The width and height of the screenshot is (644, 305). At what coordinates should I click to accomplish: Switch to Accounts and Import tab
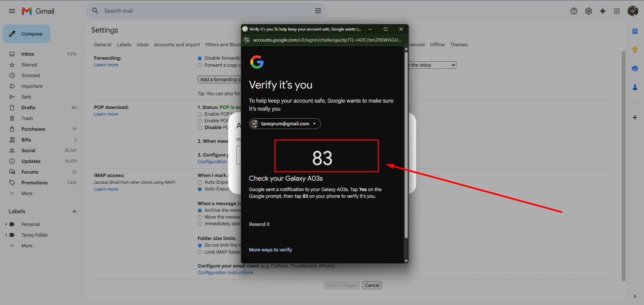pyautogui.click(x=177, y=45)
